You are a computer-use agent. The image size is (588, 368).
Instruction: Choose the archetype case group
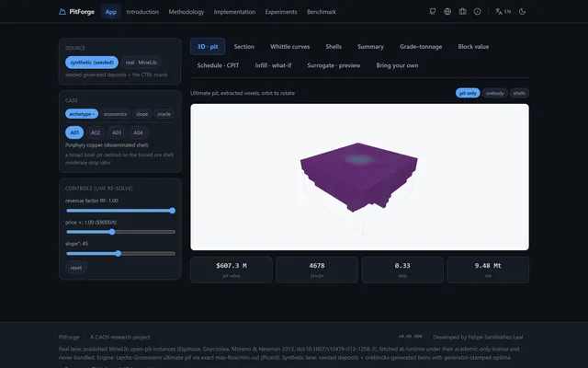pyautogui.click(x=82, y=114)
